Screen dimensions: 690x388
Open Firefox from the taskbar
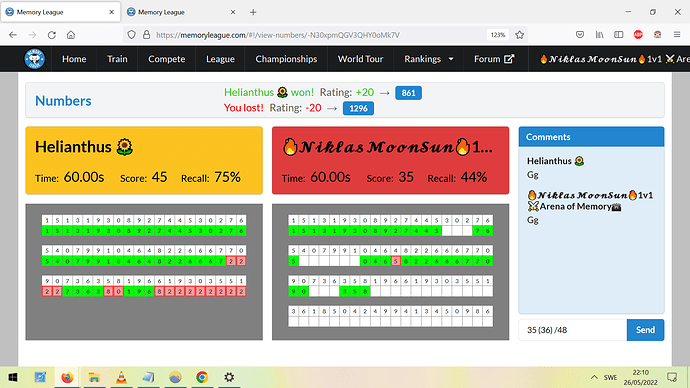click(x=67, y=377)
